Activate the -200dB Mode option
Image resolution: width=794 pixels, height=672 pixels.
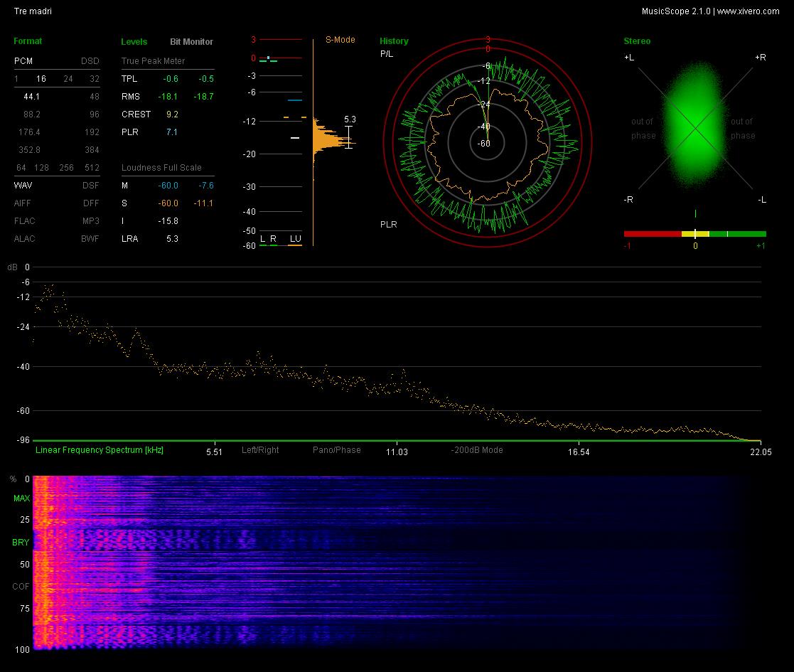tap(477, 449)
